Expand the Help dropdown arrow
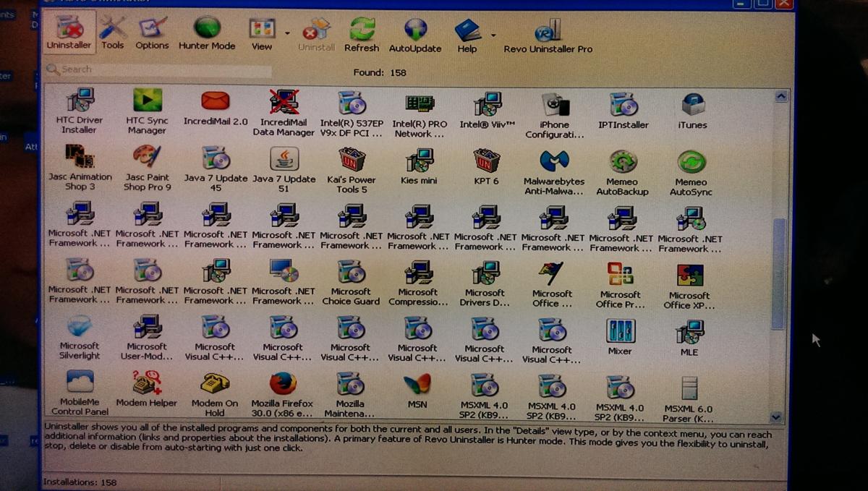The image size is (868, 491). point(493,35)
